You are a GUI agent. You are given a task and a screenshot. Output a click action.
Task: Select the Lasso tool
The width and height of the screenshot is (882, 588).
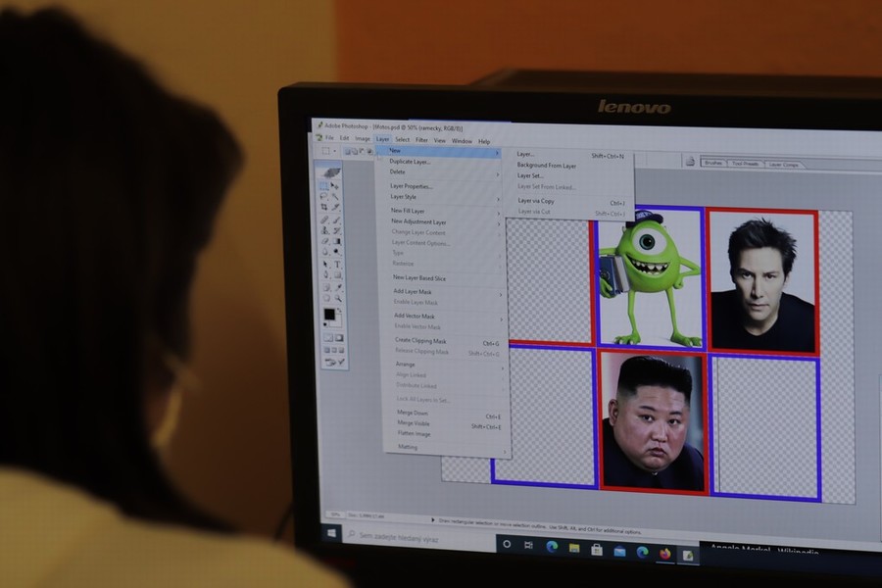click(x=324, y=196)
